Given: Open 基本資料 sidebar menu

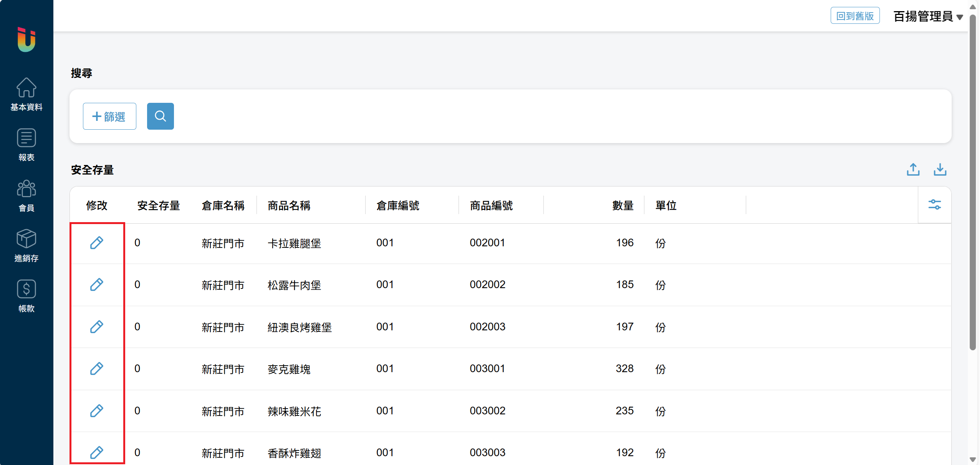Looking at the screenshot, I should point(26,94).
